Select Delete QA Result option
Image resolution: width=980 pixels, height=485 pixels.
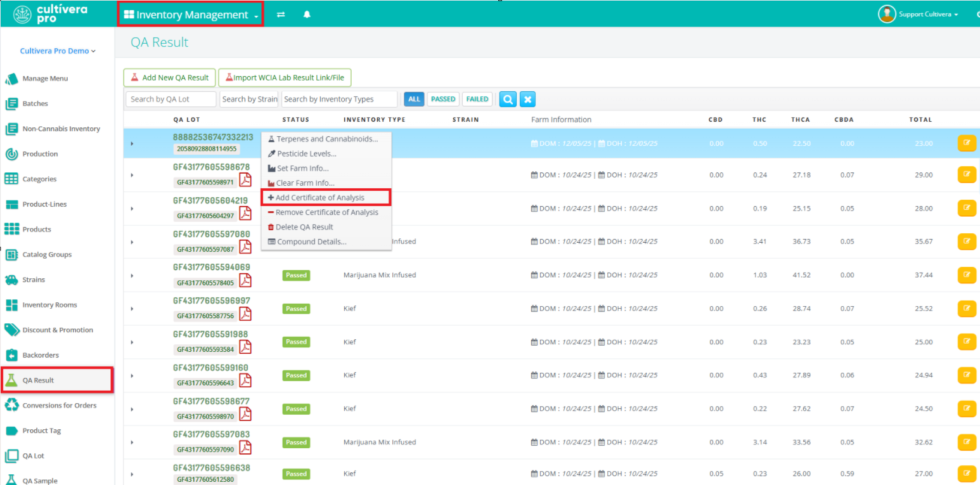click(x=326, y=227)
